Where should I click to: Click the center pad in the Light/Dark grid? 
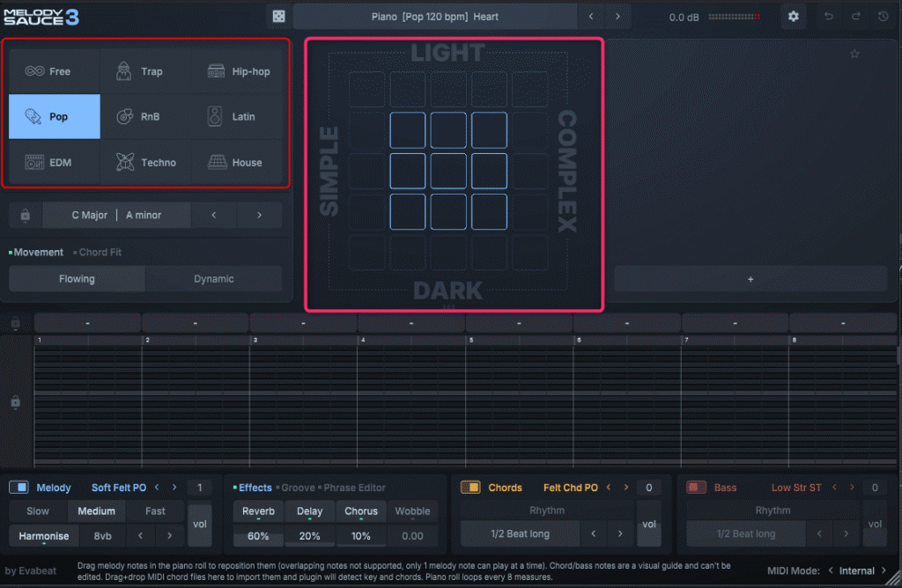pos(448,172)
